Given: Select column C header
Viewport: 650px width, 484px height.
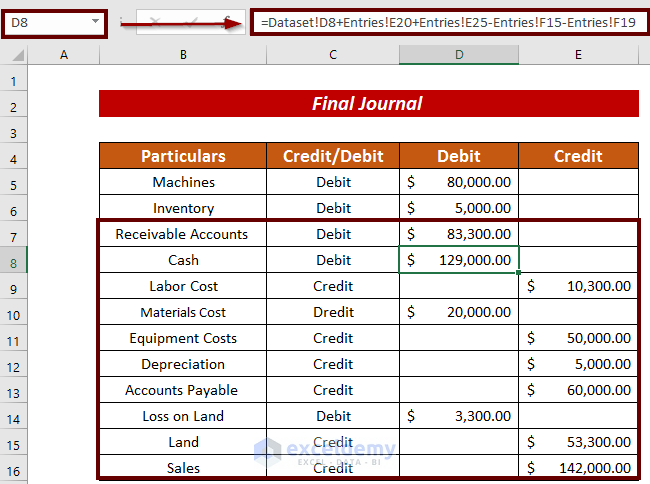Looking at the screenshot, I should tap(333, 55).
